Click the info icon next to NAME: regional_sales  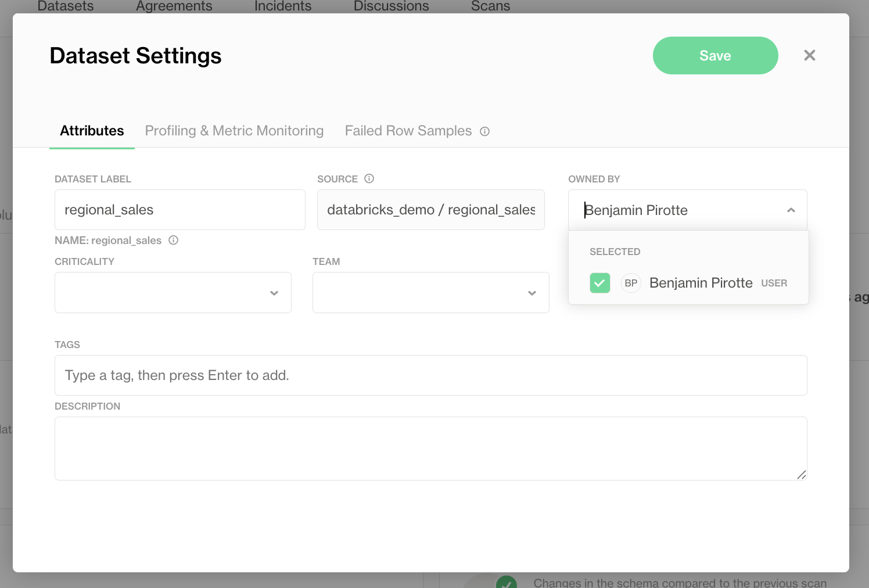coord(173,240)
